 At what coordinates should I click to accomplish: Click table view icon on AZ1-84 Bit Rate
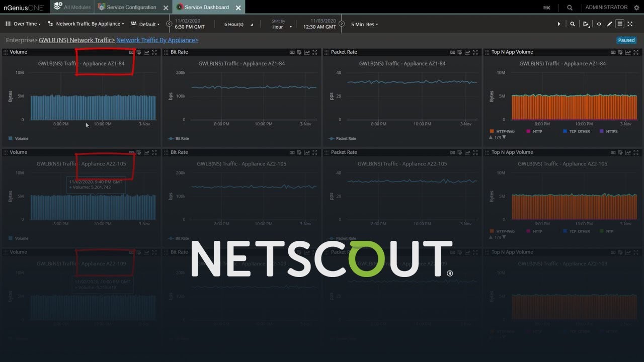tap(292, 52)
